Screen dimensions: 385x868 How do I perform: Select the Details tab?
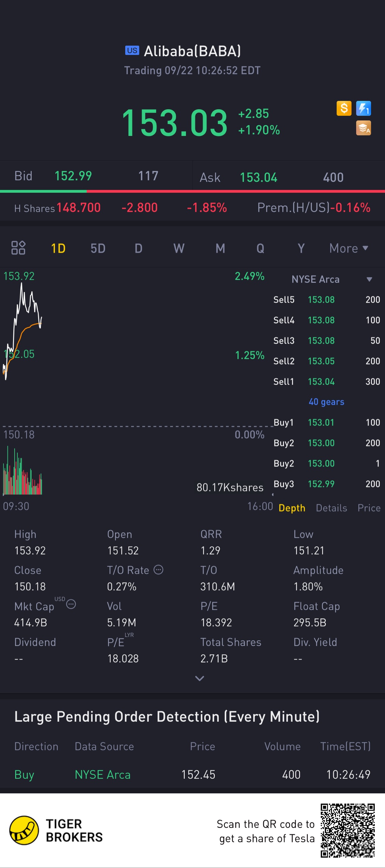click(331, 508)
